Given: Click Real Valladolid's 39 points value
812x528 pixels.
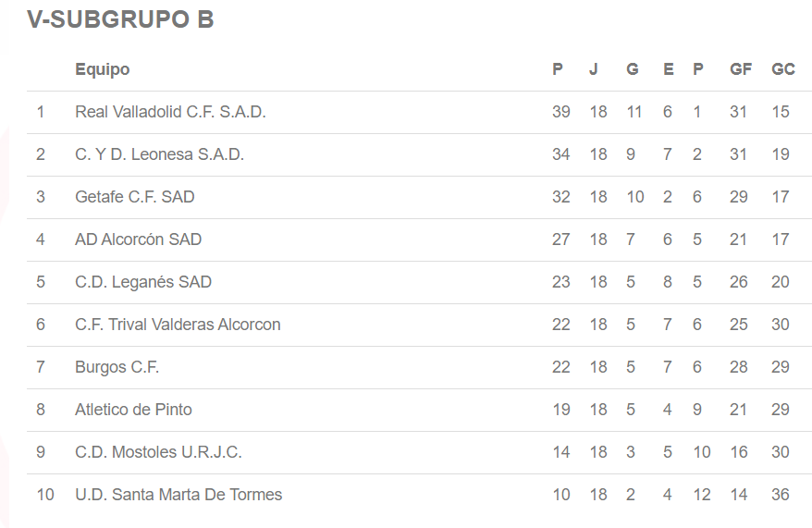Looking at the screenshot, I should 560,112.
